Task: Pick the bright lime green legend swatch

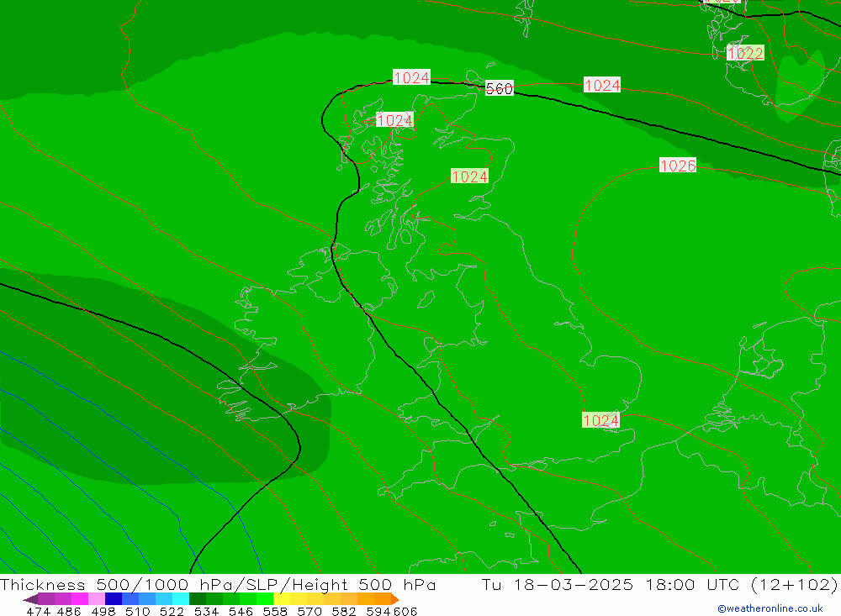Action: point(265,599)
